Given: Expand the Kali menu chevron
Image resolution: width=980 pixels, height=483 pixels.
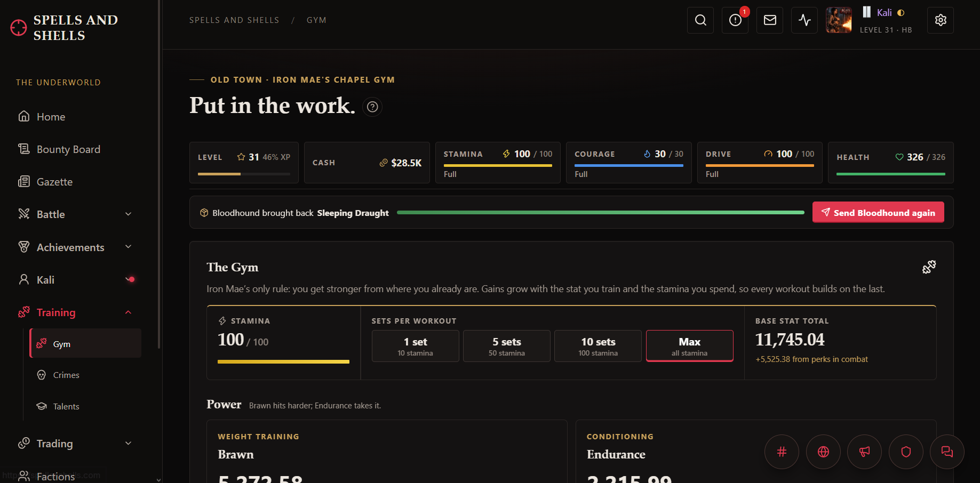Looking at the screenshot, I should (x=128, y=279).
